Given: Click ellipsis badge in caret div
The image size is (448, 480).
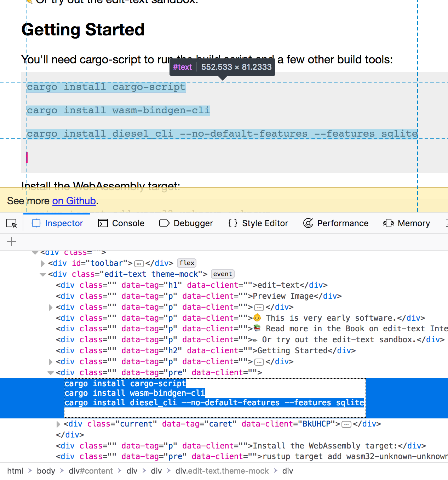Looking at the screenshot, I should (x=346, y=424).
